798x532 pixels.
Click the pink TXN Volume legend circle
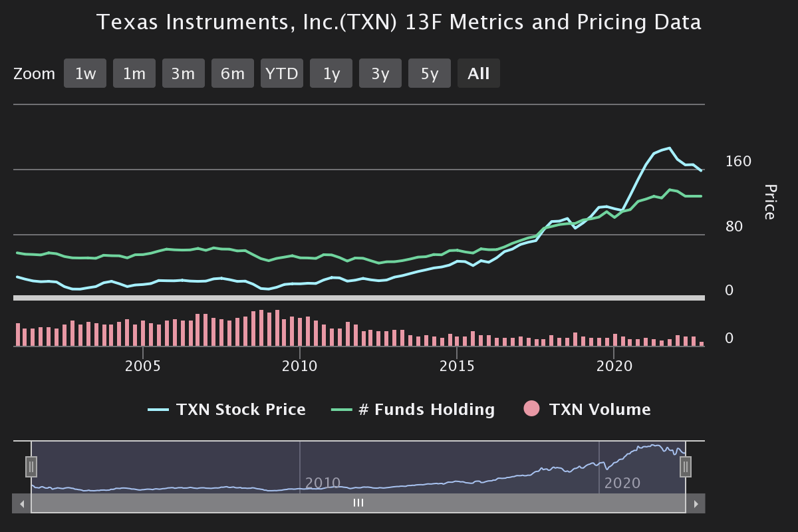532,410
